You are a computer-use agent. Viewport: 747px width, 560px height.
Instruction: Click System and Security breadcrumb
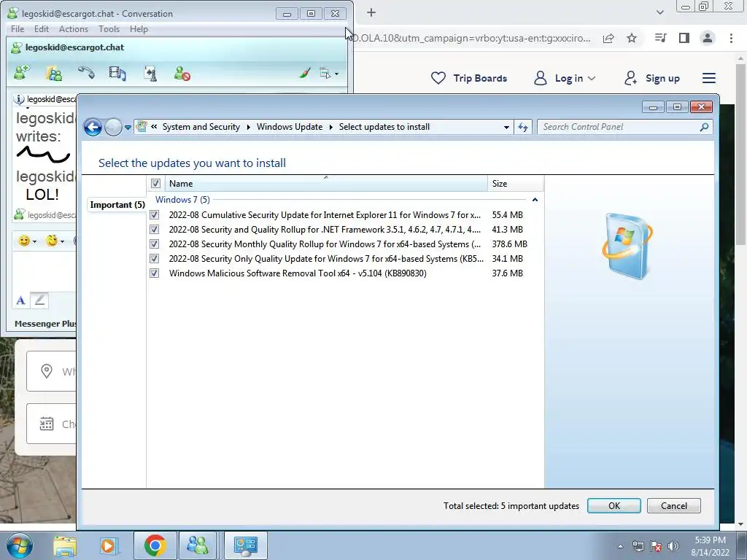point(201,127)
